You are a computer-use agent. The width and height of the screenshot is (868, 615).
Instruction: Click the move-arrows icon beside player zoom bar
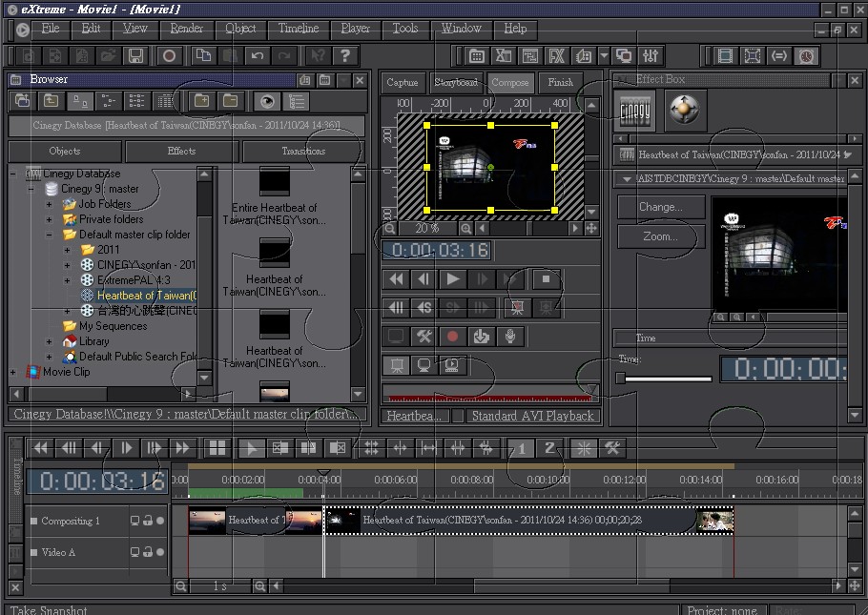point(591,228)
